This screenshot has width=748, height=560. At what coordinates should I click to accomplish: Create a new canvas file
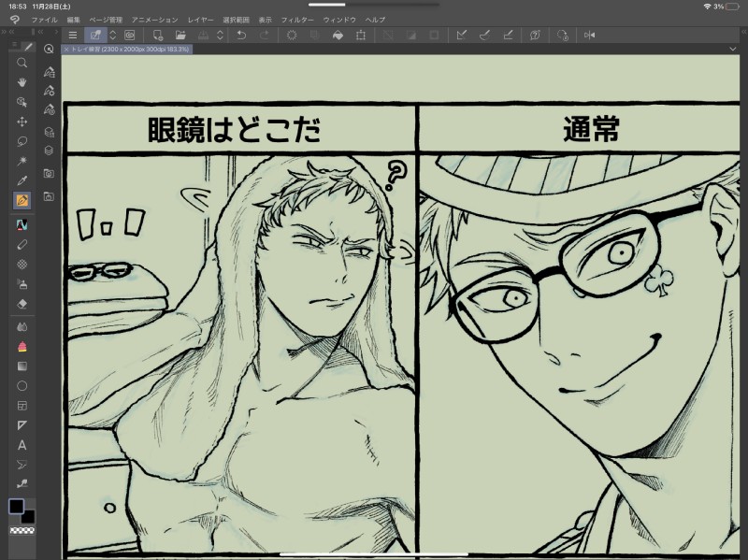(x=157, y=35)
